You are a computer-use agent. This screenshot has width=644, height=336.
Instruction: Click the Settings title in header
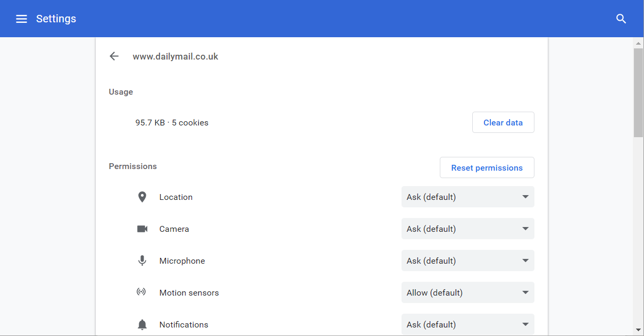(56, 19)
